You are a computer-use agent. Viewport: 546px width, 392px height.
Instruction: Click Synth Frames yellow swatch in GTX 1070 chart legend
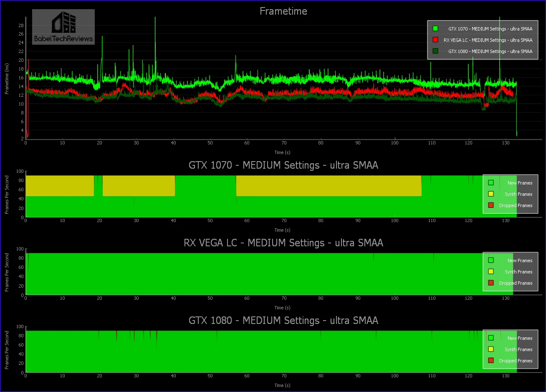point(491,194)
